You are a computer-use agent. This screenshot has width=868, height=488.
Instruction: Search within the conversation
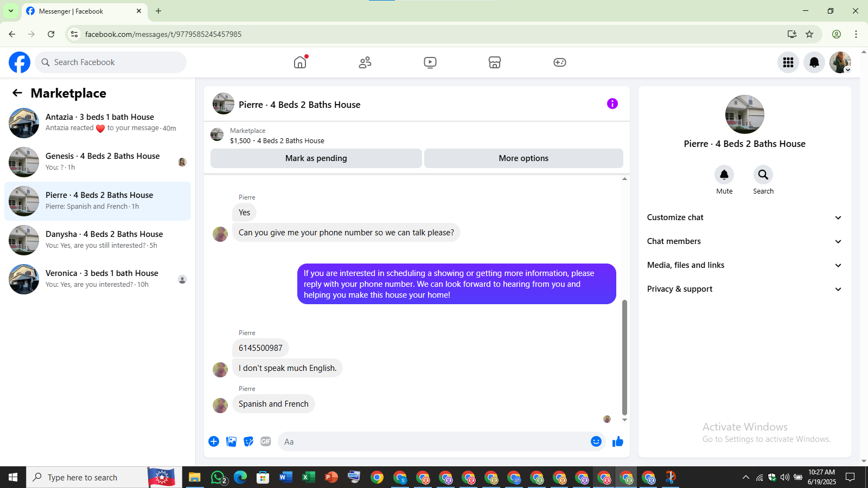(x=763, y=175)
